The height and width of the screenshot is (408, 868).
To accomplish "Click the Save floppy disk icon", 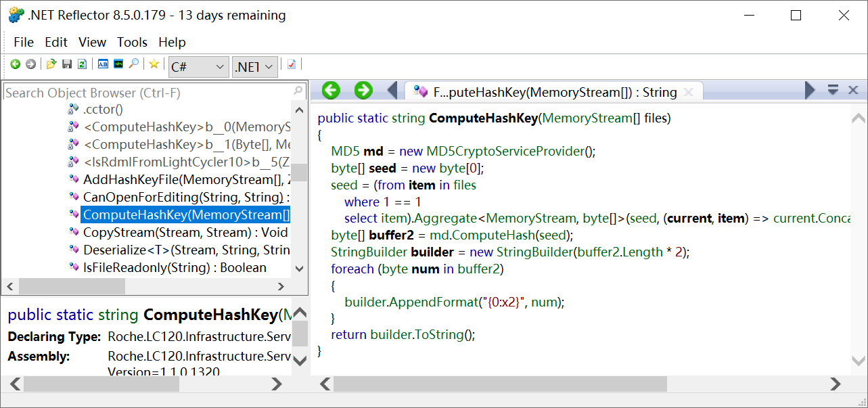I will pos(67,64).
